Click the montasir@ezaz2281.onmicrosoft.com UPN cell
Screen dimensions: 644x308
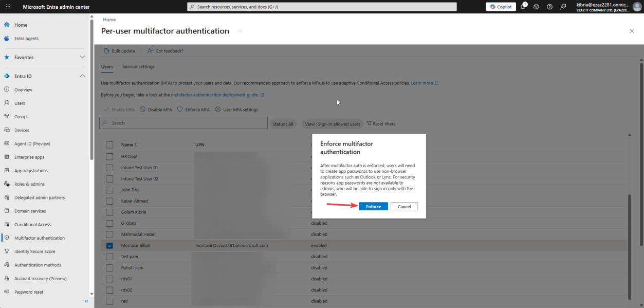coord(231,246)
